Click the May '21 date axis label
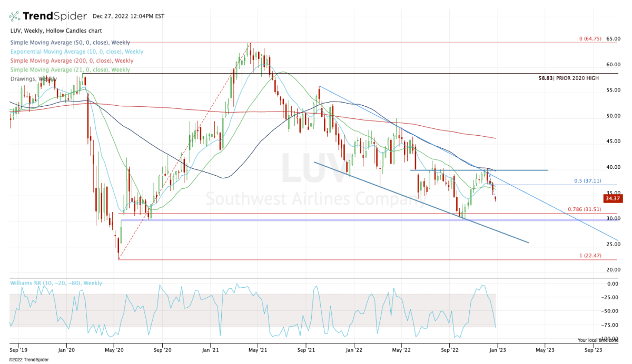This screenshot has height=364, width=632. [258, 349]
